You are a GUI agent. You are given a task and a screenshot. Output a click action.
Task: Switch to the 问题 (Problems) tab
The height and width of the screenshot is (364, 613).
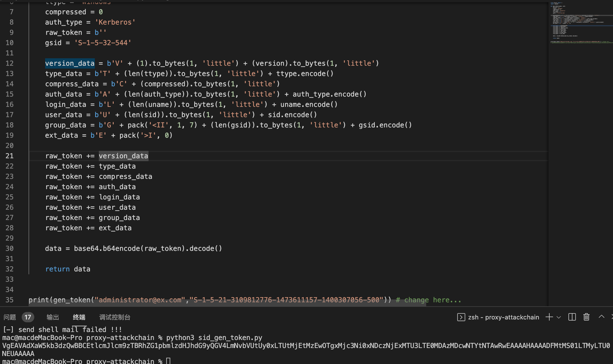coord(10,317)
